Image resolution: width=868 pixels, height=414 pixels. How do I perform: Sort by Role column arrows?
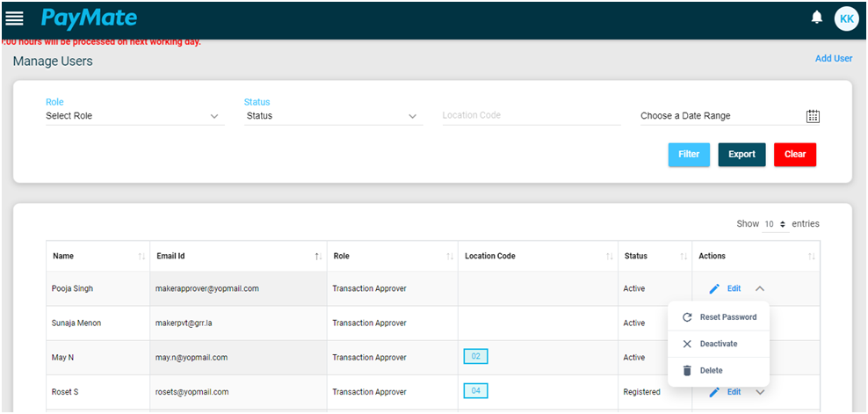click(450, 257)
